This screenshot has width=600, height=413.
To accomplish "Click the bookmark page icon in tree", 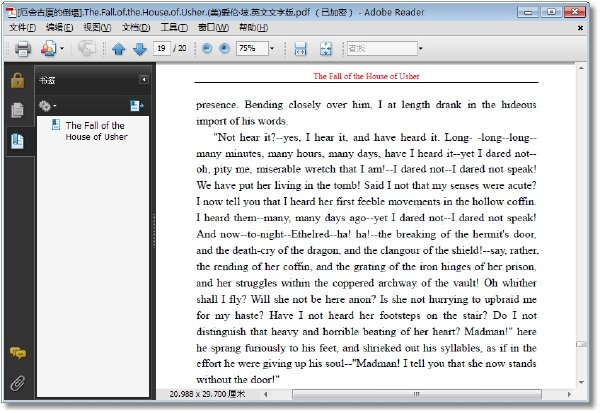I will (56, 125).
